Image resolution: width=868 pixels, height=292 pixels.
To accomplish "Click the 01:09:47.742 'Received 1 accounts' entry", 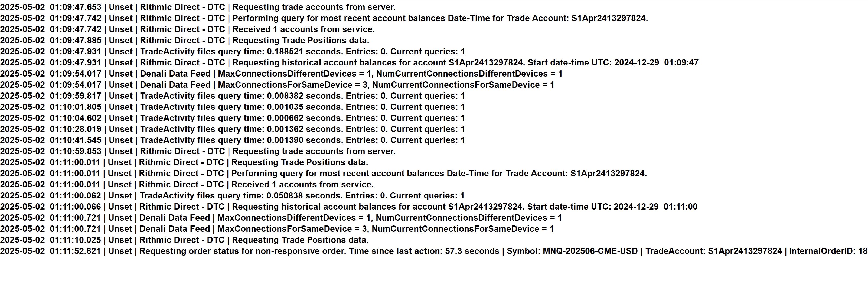I will [x=187, y=29].
